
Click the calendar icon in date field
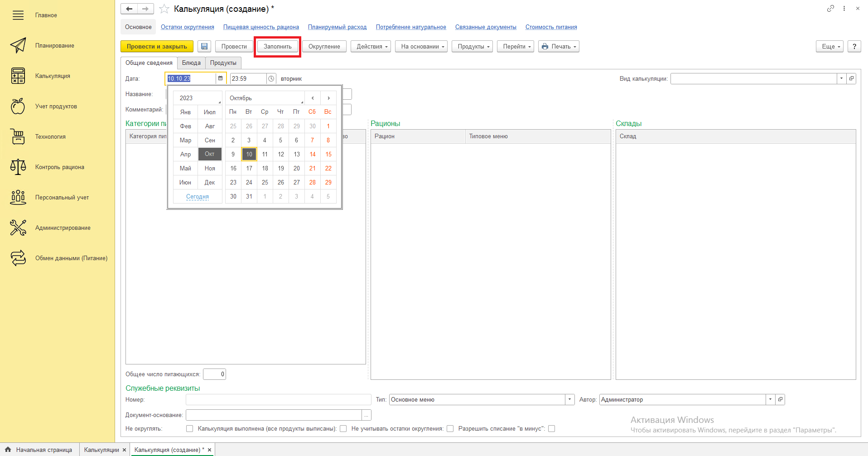point(221,78)
